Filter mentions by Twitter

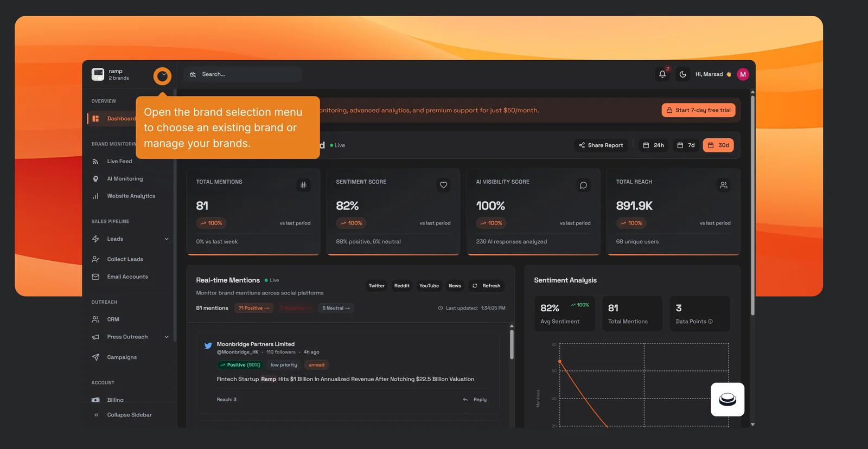click(x=376, y=286)
